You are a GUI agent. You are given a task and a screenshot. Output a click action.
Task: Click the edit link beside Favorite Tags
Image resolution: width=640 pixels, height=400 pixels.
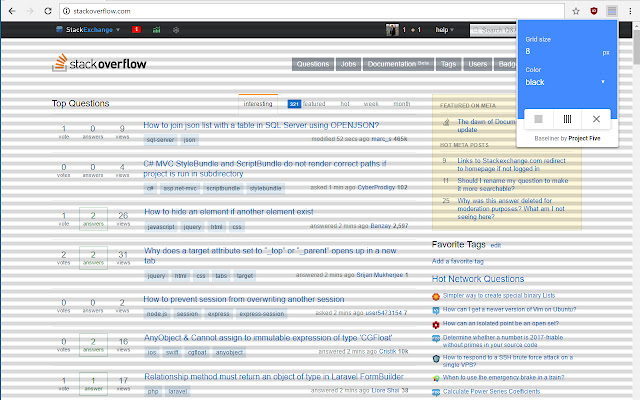[496, 245]
